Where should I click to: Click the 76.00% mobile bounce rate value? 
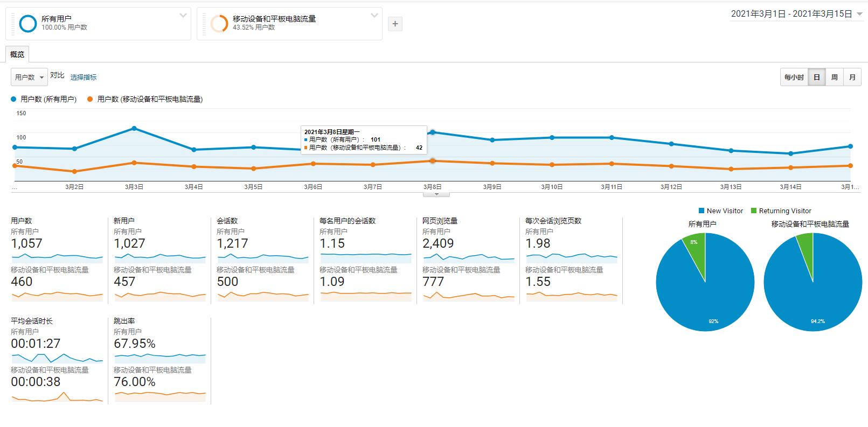135,382
